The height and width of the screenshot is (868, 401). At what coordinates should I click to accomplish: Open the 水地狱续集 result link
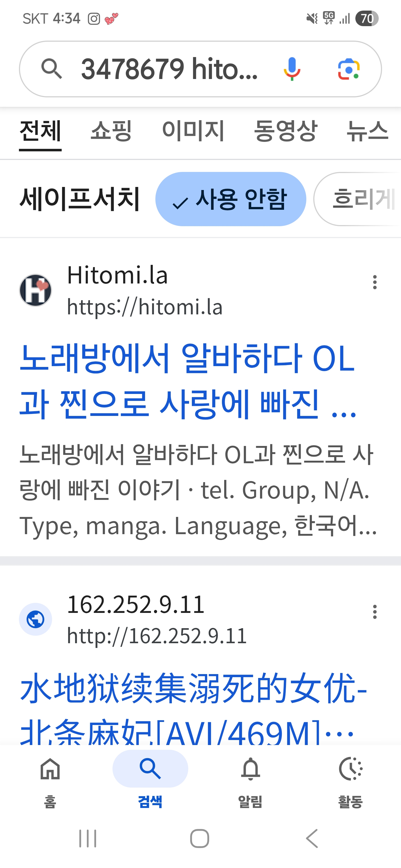click(193, 707)
